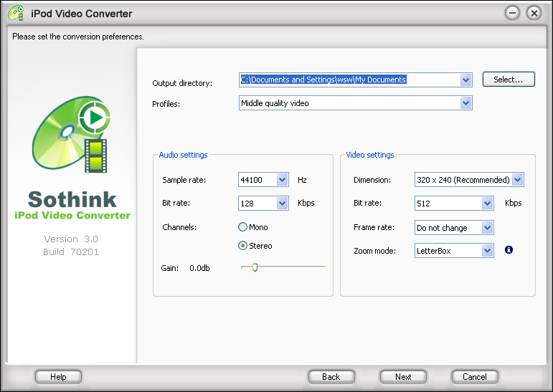This screenshot has width=553, height=392.
Task: Click the Back button
Action: (x=331, y=377)
